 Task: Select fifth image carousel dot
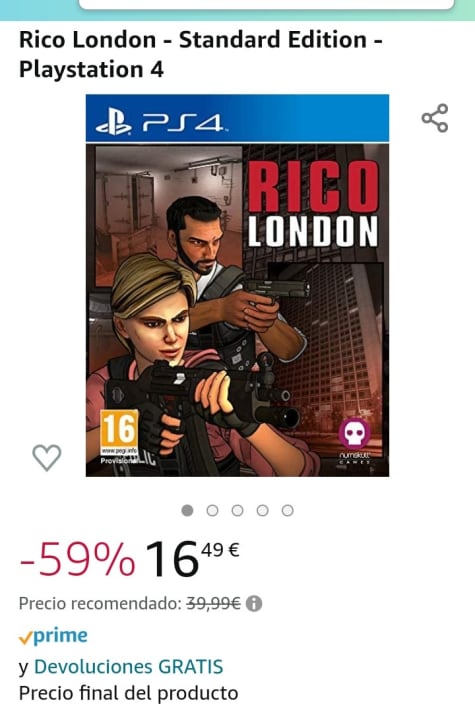pos(287,511)
